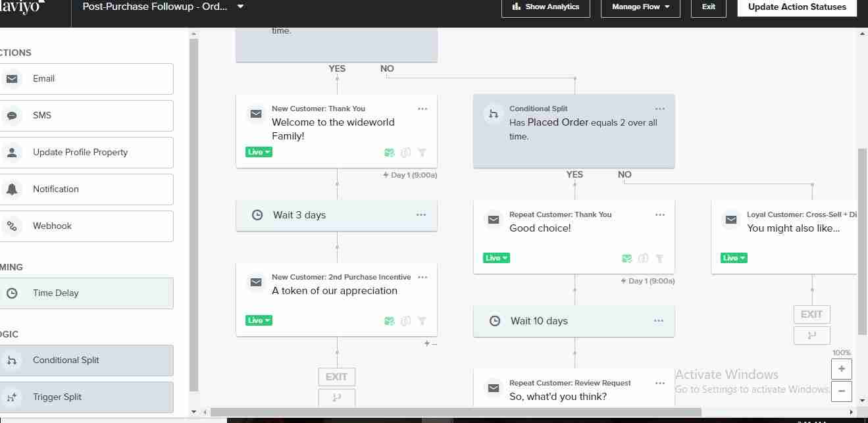Zoom in with the plus button
The image size is (868, 423).
pyautogui.click(x=841, y=369)
